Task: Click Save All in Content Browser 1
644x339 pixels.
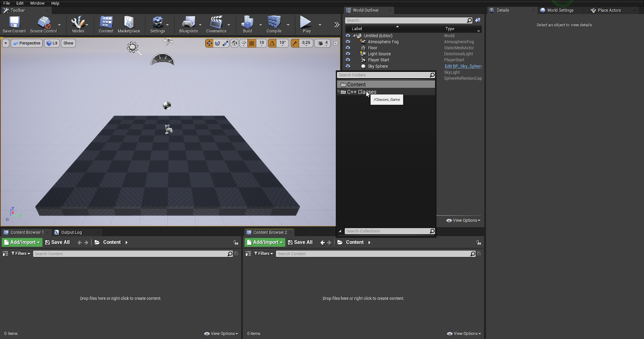Action: (58, 242)
